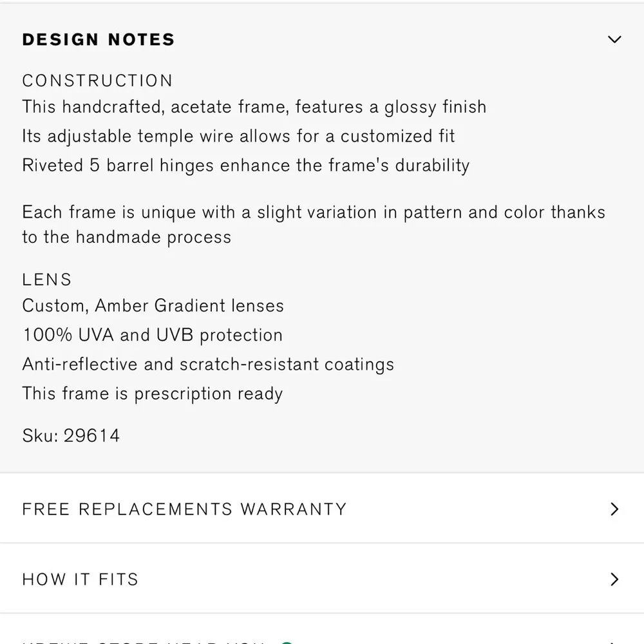Click the adjustable temple wire line
Viewport: 644px width, 644px height.
click(238, 137)
